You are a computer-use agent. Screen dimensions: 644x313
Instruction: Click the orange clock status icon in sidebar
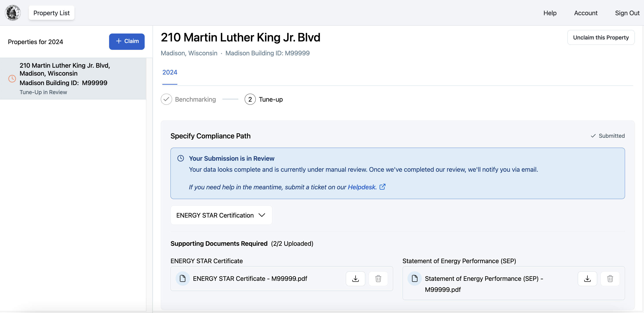click(12, 79)
